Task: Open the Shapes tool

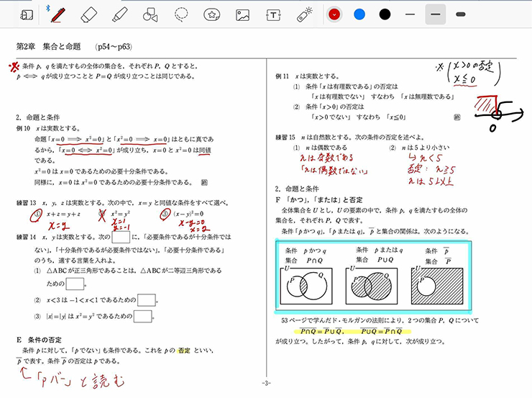Action: tap(150, 15)
